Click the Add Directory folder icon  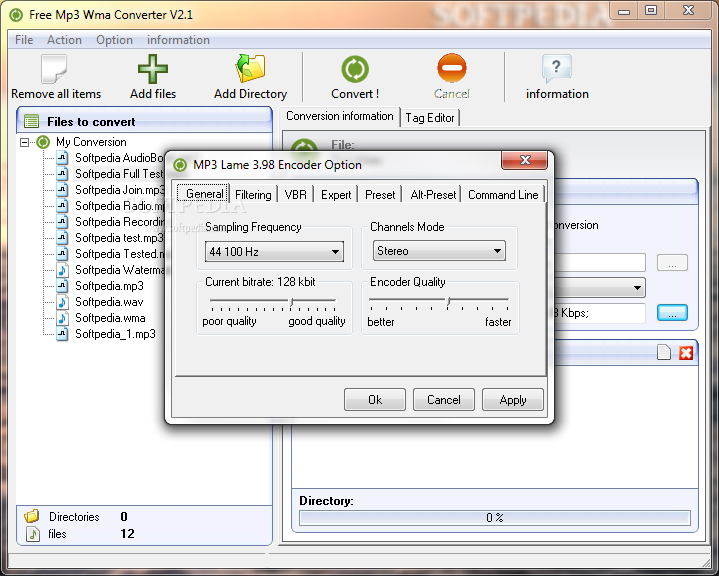coord(250,68)
